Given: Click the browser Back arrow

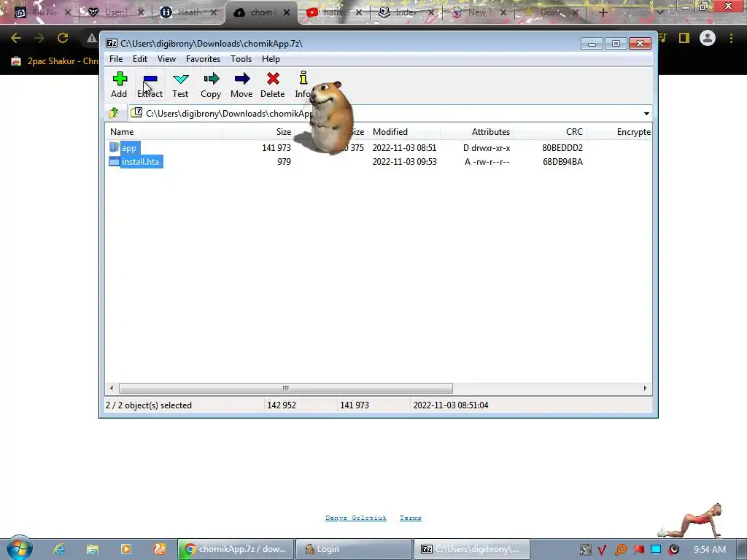Looking at the screenshot, I should click(16, 38).
